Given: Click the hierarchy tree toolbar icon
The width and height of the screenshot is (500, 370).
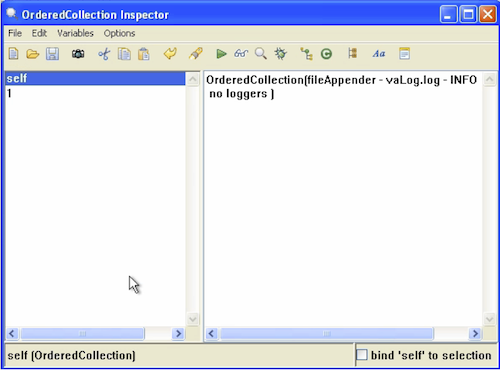Looking at the screenshot, I should (306, 54).
